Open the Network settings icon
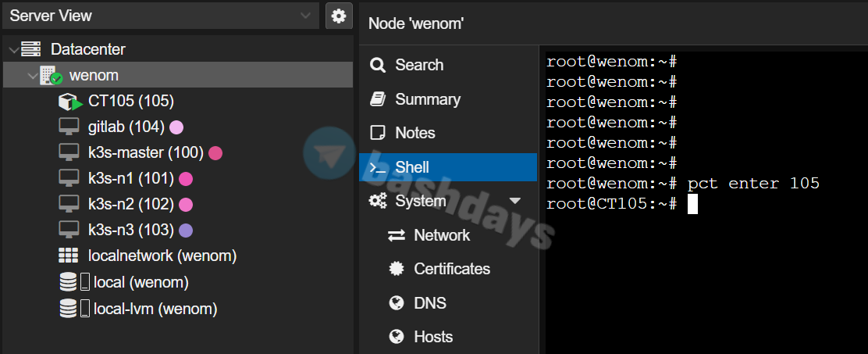Screen dimensions: 868x354 click(397, 235)
